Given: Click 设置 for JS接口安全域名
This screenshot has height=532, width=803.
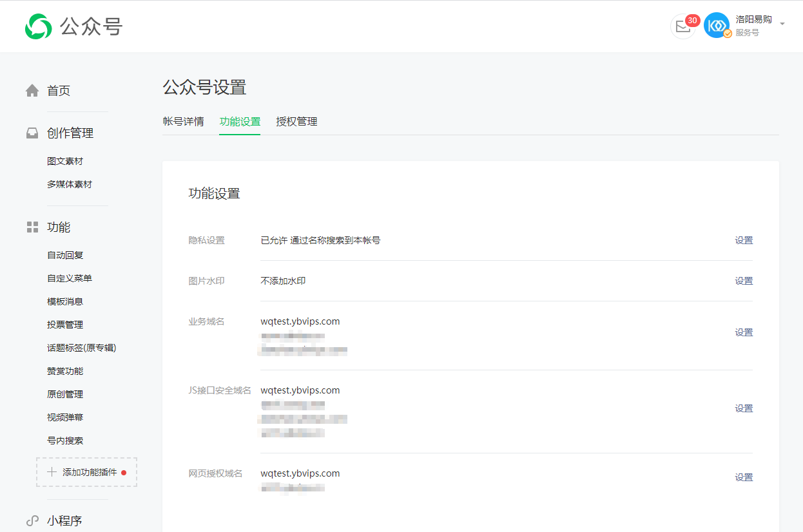Looking at the screenshot, I should 744,408.
